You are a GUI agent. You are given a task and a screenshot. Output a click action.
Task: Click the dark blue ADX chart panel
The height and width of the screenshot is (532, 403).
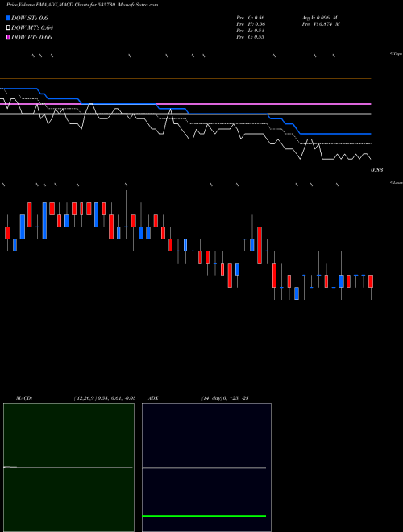coord(206,468)
